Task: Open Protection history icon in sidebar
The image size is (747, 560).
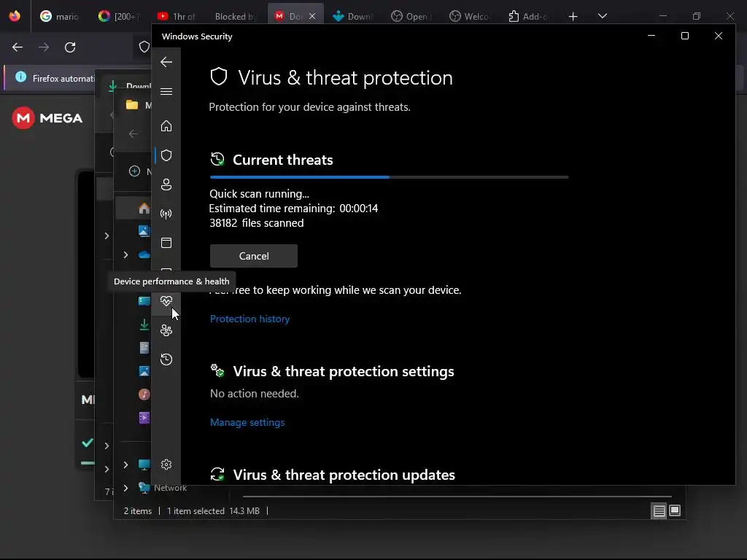Action: [x=166, y=359]
